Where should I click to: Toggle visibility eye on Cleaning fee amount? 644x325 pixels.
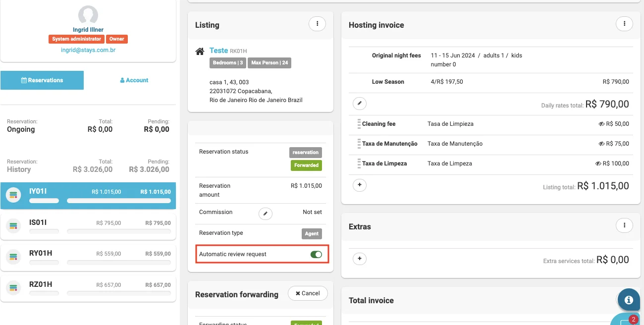coord(601,124)
